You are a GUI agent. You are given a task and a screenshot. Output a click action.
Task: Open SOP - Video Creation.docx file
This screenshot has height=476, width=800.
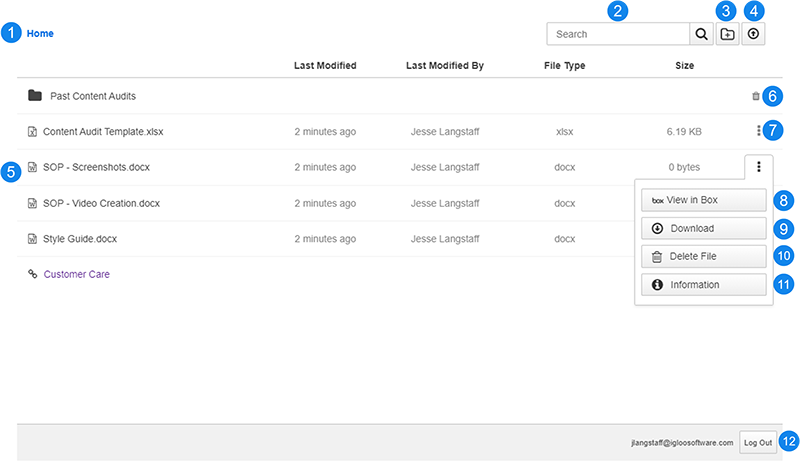tap(102, 203)
